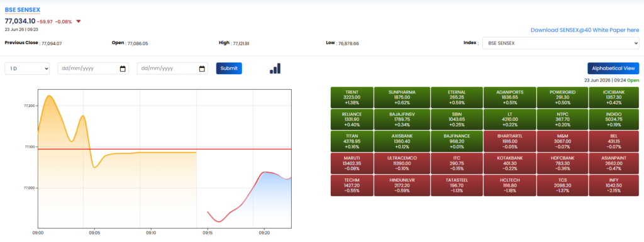
Task: Open calendar picker on second date field
Action: pos(202,69)
